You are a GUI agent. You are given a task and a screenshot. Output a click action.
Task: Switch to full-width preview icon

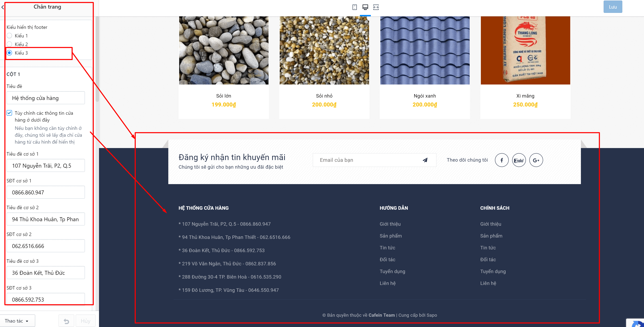click(x=376, y=7)
